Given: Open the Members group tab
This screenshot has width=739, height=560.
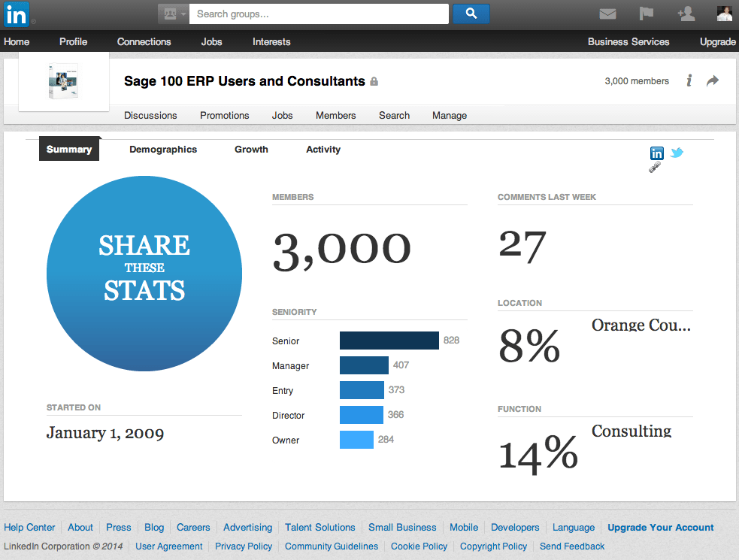Looking at the screenshot, I should tap(335, 116).
